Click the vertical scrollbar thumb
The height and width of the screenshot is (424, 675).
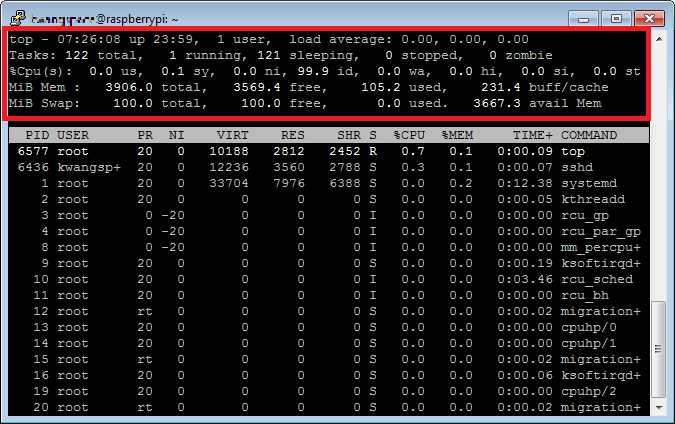coord(659,349)
